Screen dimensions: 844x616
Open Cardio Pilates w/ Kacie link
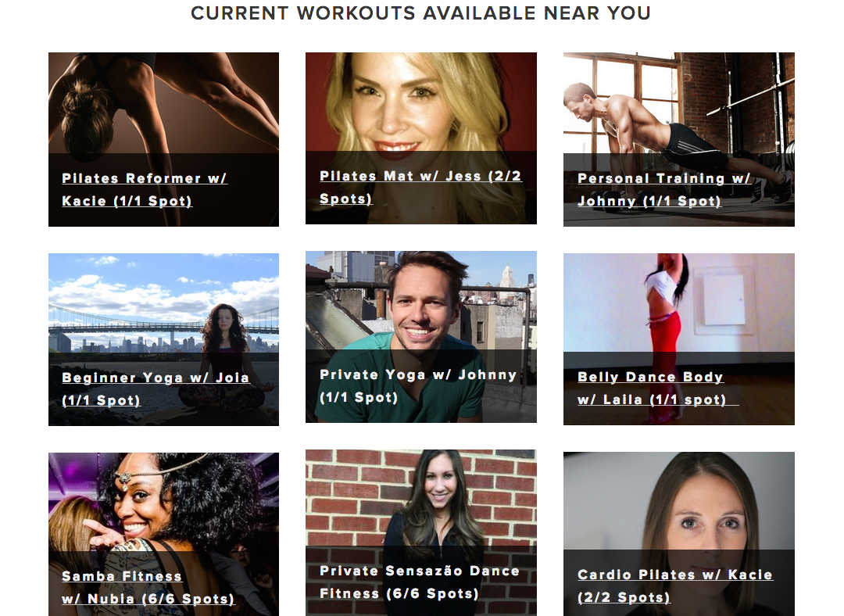tap(675, 586)
